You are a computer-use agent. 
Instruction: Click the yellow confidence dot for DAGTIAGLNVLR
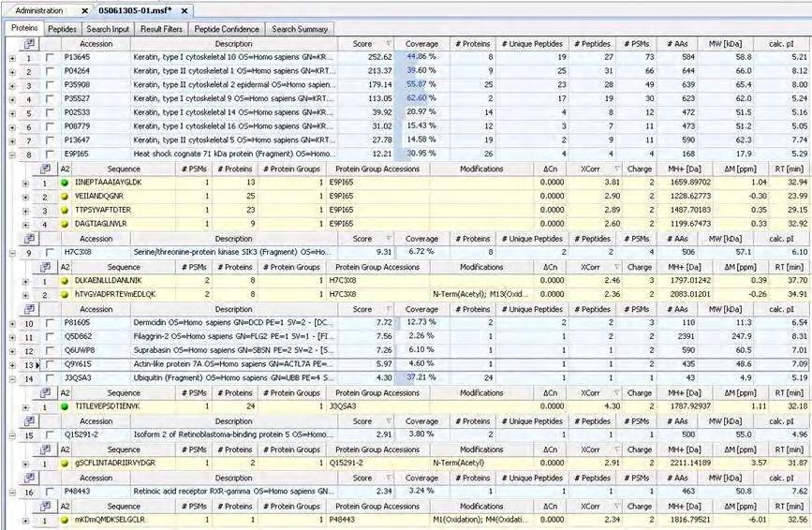tap(65, 224)
